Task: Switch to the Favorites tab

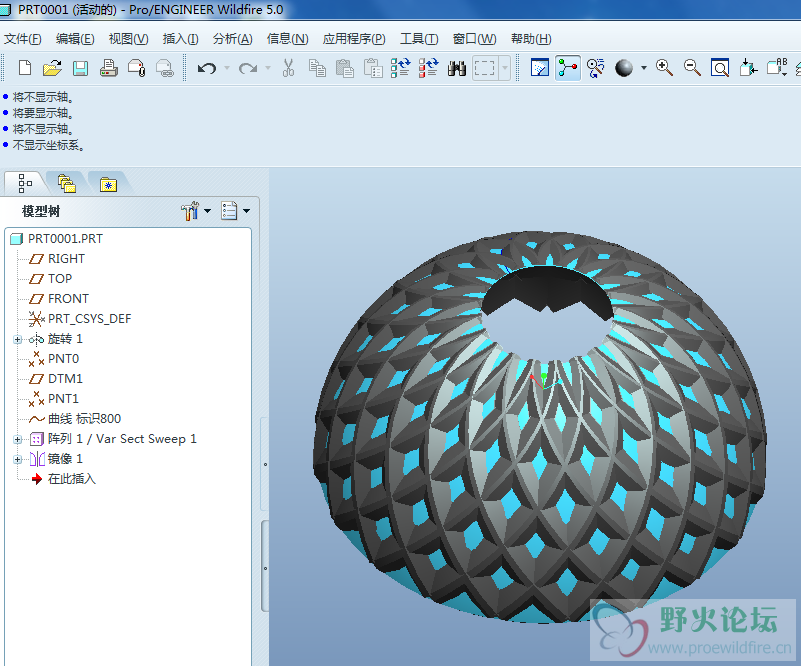Action: tap(108, 183)
